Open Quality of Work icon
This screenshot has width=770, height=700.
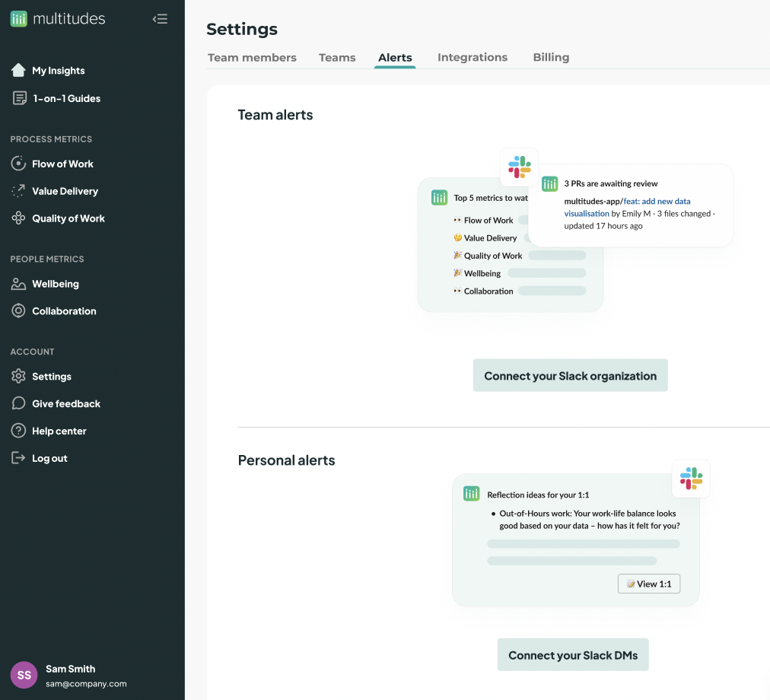point(19,218)
